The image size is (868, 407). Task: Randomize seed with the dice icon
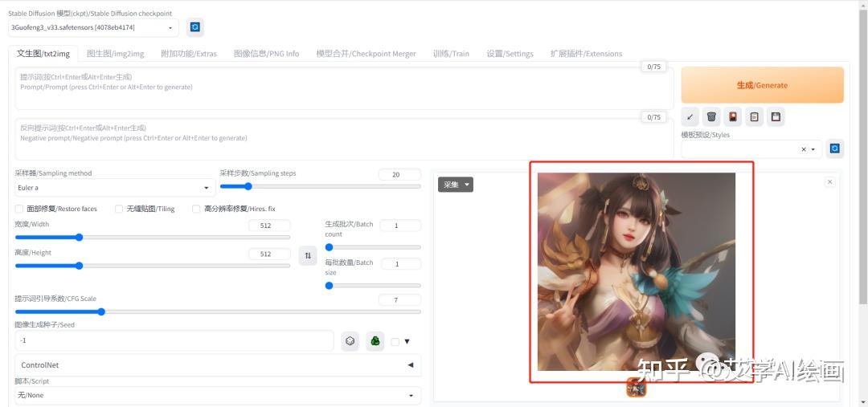pos(350,341)
